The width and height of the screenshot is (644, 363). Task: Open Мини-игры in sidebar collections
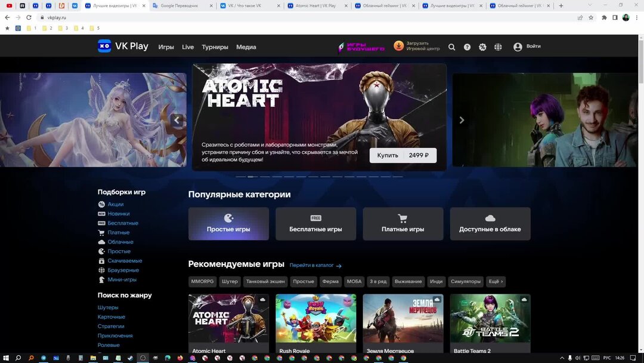click(x=122, y=280)
